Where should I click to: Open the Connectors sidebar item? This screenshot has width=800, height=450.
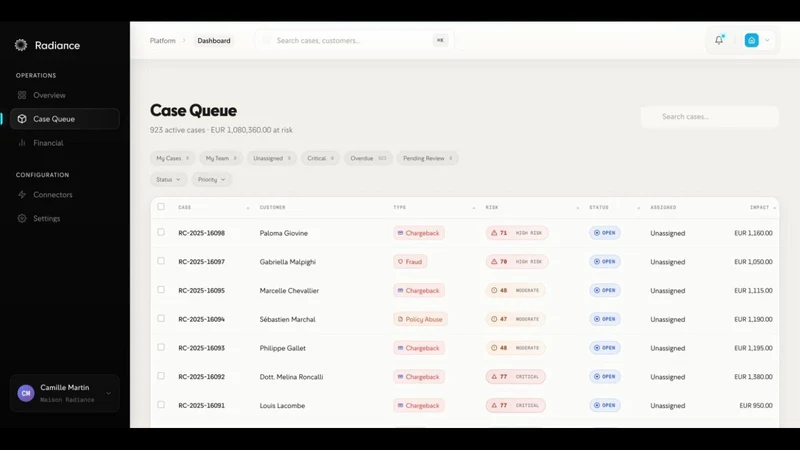point(65,194)
